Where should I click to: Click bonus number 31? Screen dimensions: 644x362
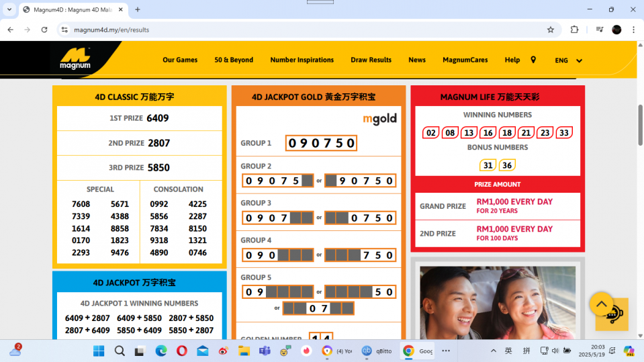(488, 165)
